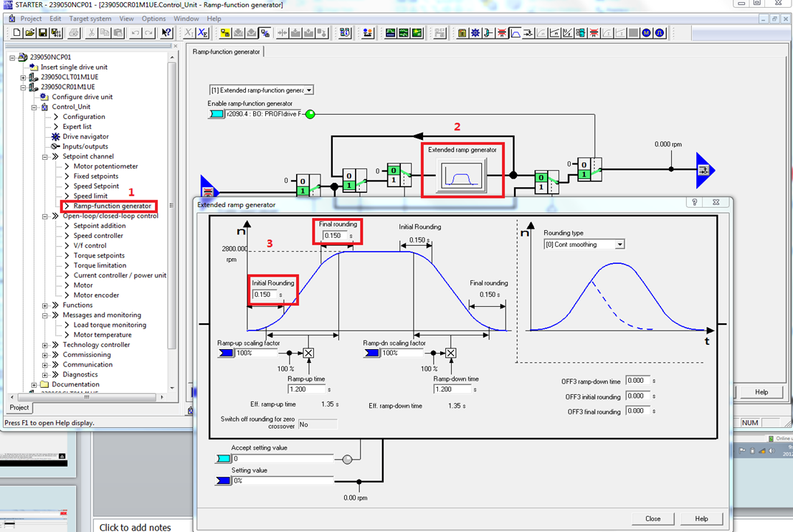The image size is (793, 532).
Task: Click the Close button at bottom
Action: 652,518
